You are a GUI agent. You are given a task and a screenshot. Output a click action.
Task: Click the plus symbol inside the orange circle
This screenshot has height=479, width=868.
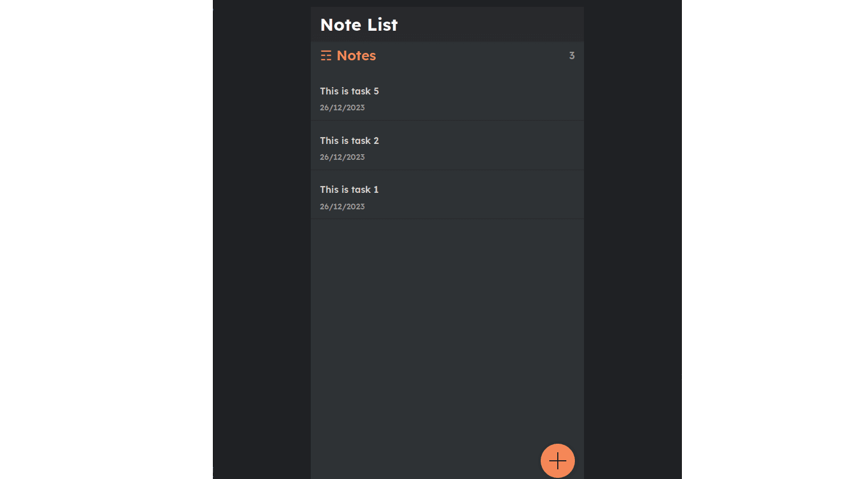[x=557, y=461]
